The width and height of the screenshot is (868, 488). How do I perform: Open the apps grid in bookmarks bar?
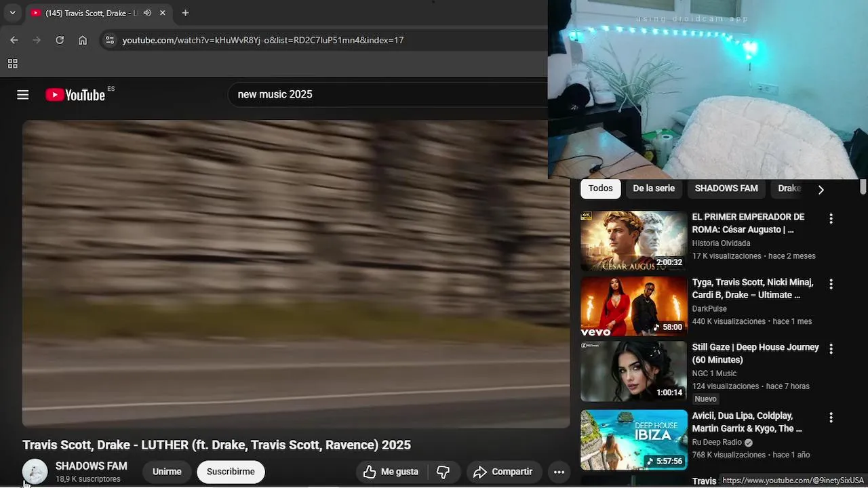point(12,64)
